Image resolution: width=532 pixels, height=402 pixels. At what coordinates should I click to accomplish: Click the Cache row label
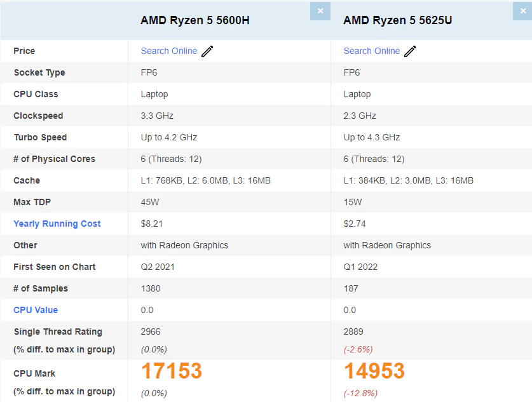tap(27, 180)
